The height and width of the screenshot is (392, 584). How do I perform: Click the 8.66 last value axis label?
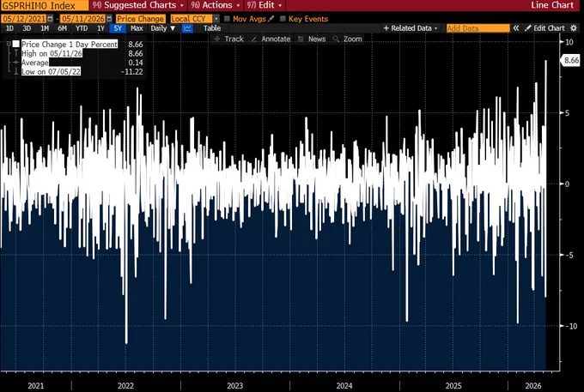pyautogui.click(x=571, y=60)
